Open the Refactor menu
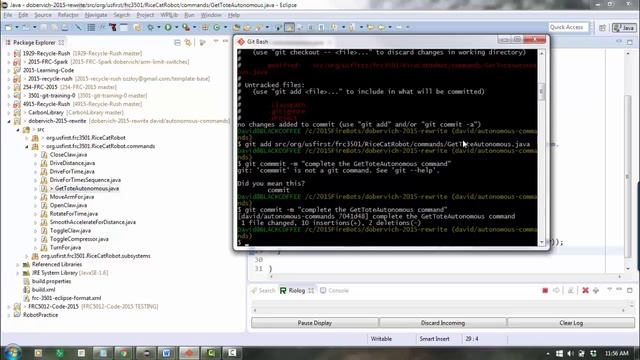The image size is (640, 360). point(68,15)
